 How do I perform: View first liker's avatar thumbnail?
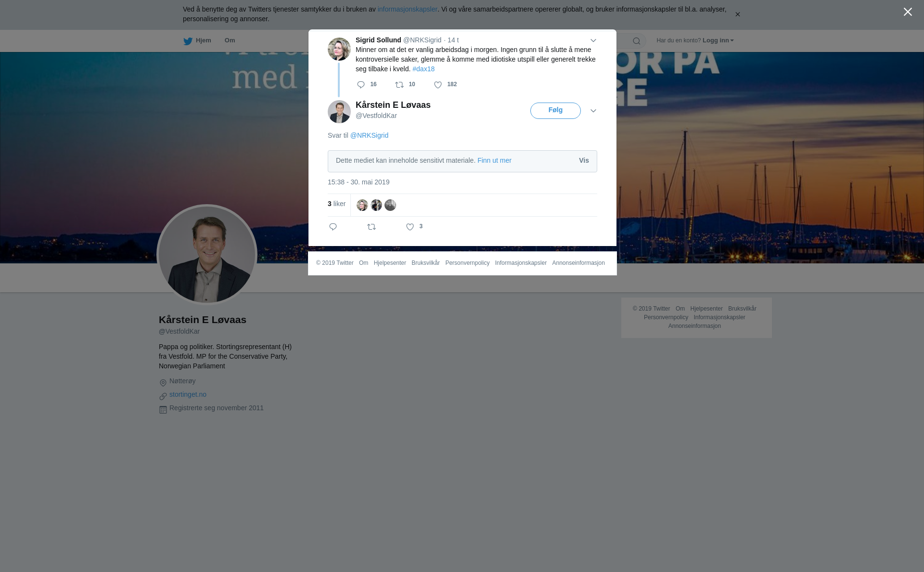tap(362, 205)
